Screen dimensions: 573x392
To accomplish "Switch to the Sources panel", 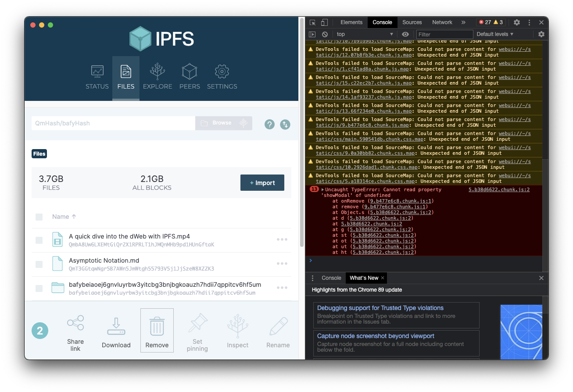I will click(x=412, y=22).
